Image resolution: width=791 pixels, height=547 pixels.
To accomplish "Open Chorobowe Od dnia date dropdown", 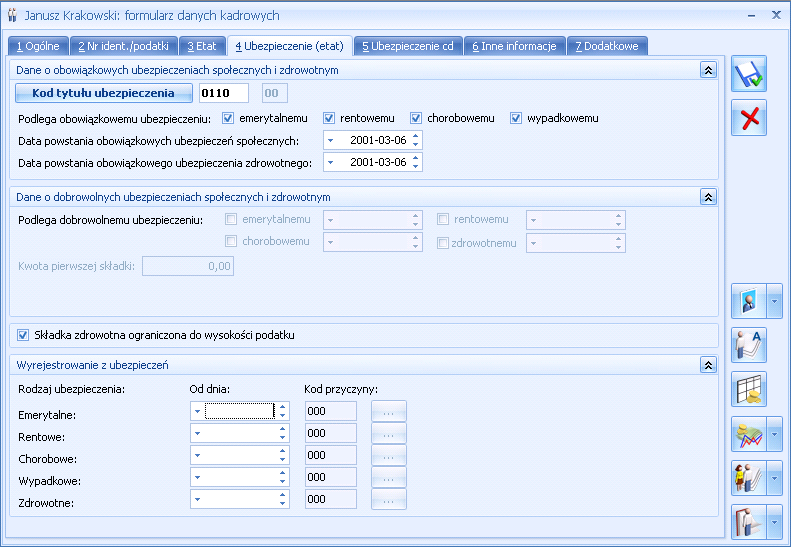I will 197,455.
